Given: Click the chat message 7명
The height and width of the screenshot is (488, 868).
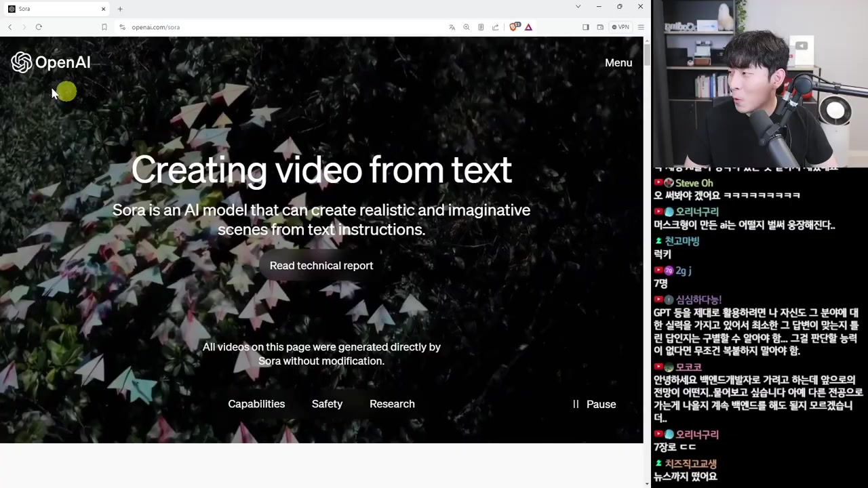Looking at the screenshot, I should (x=661, y=284).
